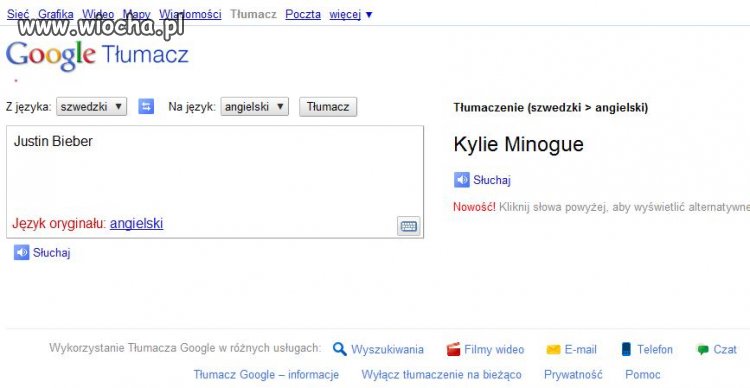Click the Słuchaj link under the translation

point(492,180)
